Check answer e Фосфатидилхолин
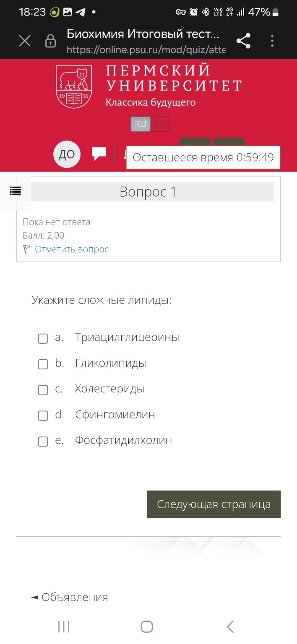 click(x=43, y=441)
